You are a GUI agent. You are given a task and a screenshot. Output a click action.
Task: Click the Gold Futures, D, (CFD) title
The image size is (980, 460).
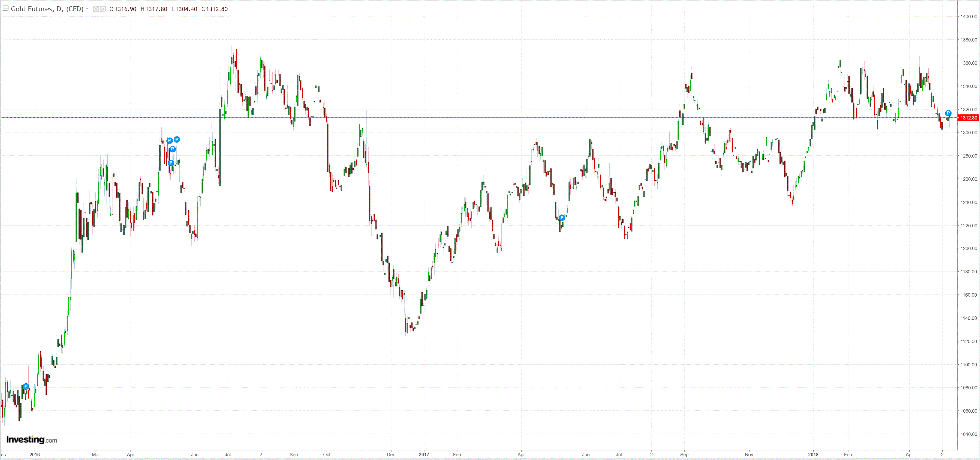47,9
